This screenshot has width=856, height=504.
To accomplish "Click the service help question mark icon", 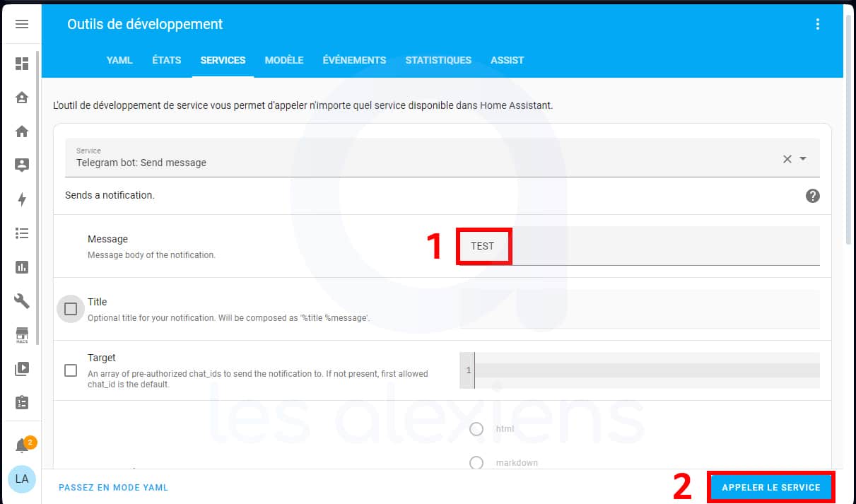I will pyautogui.click(x=813, y=196).
